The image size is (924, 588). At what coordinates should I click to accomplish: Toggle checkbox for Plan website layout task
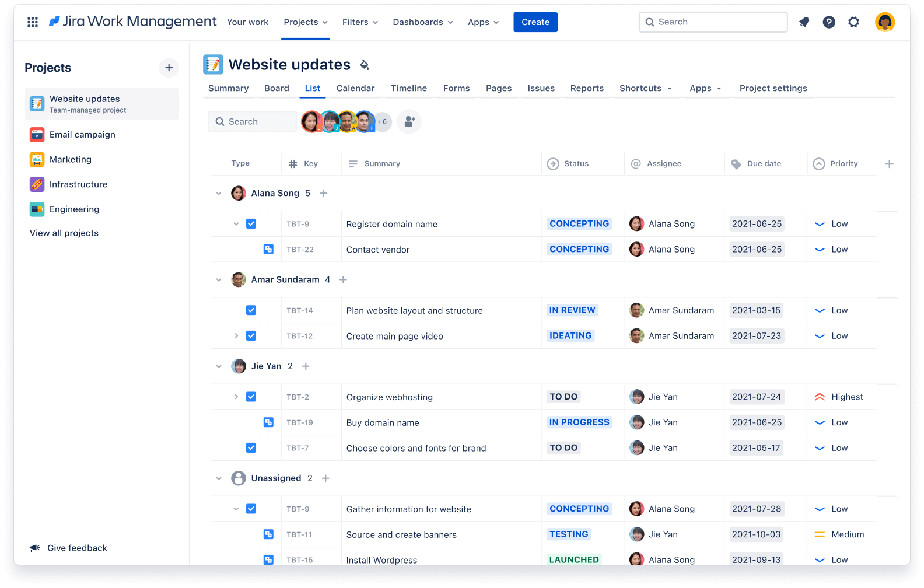point(251,310)
